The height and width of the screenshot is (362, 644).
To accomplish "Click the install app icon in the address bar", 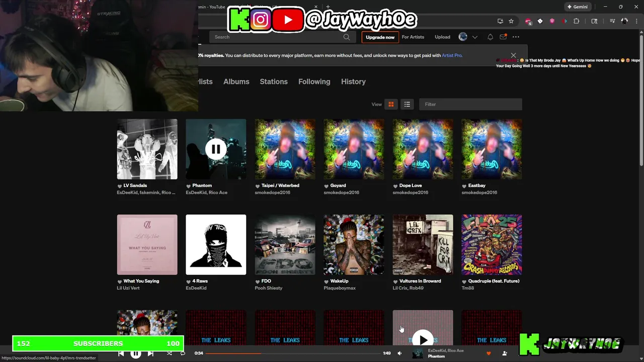I will (500, 21).
